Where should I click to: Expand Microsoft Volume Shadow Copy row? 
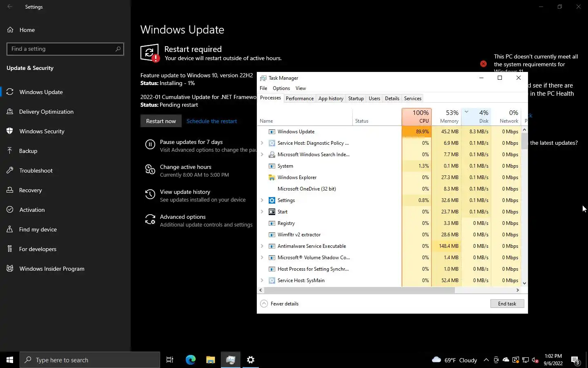[262, 258]
